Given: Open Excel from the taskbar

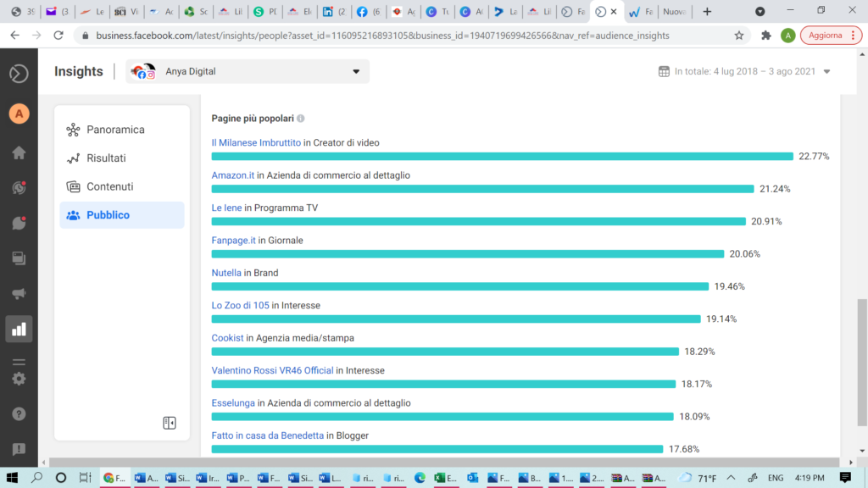Looking at the screenshot, I should [x=444, y=478].
